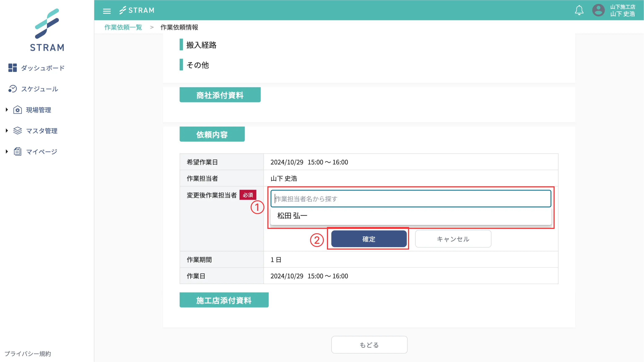The width and height of the screenshot is (644, 362).
Task: Expand the 現場管理 tree arrow
Action: [x=7, y=110]
